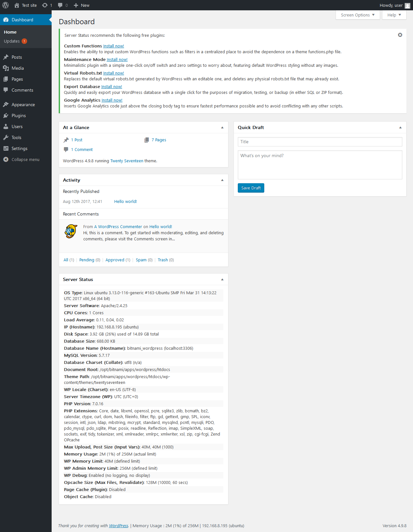413x532 pixels.
Task: Install the Custom Functions plugin
Action: [x=114, y=46]
